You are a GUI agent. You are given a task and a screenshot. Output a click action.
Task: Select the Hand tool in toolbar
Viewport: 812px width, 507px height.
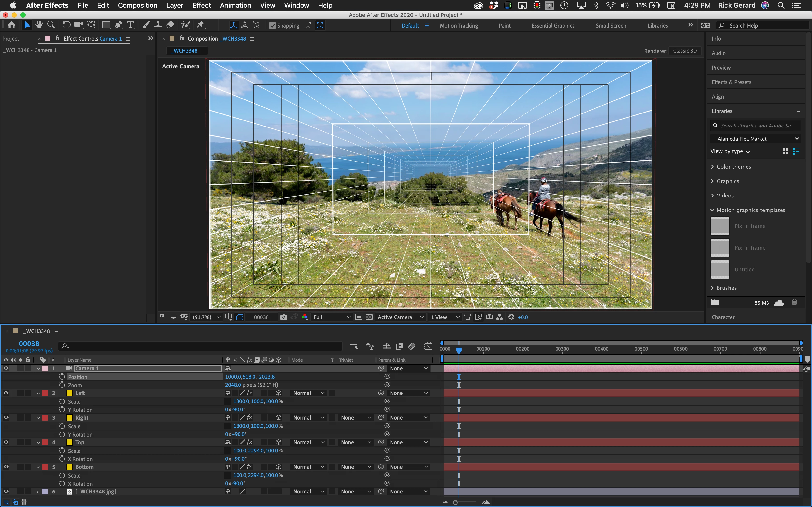(39, 25)
